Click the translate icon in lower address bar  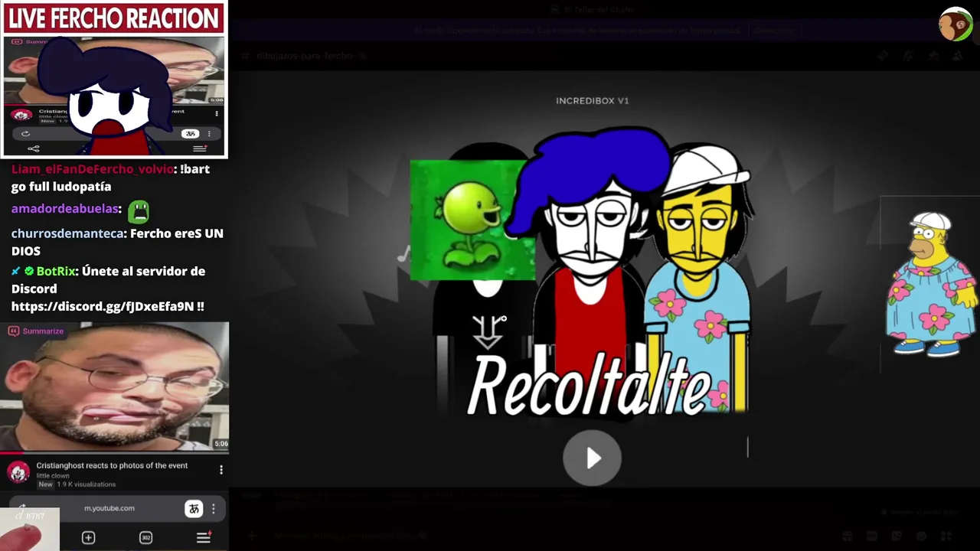pyautogui.click(x=194, y=508)
